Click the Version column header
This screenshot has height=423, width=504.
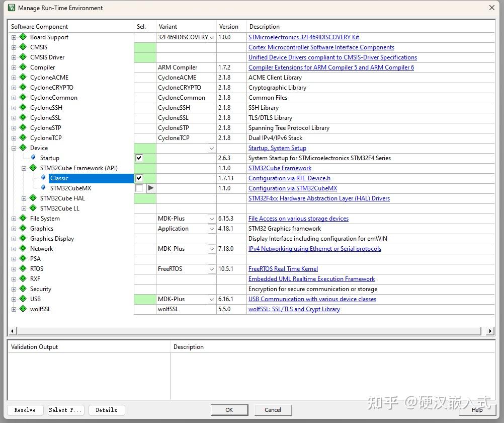(x=231, y=26)
